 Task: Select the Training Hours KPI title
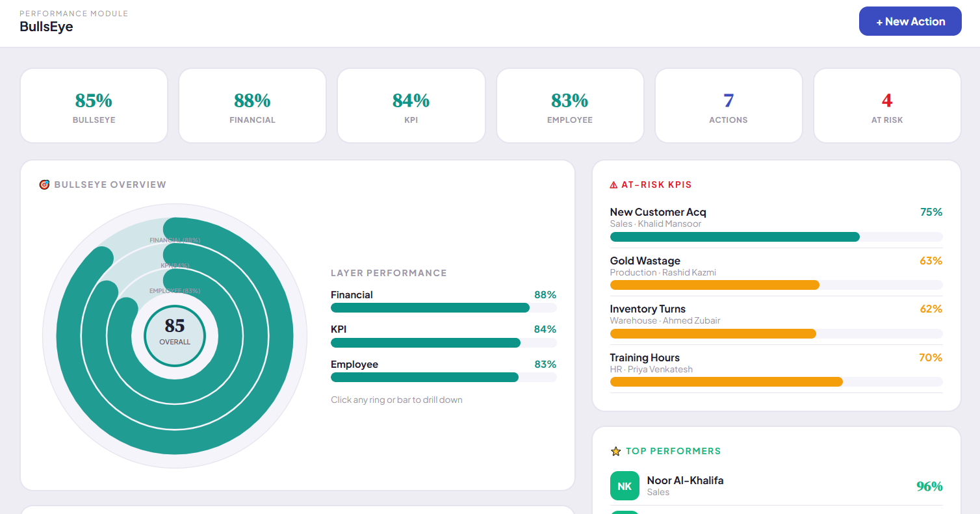pyautogui.click(x=645, y=357)
